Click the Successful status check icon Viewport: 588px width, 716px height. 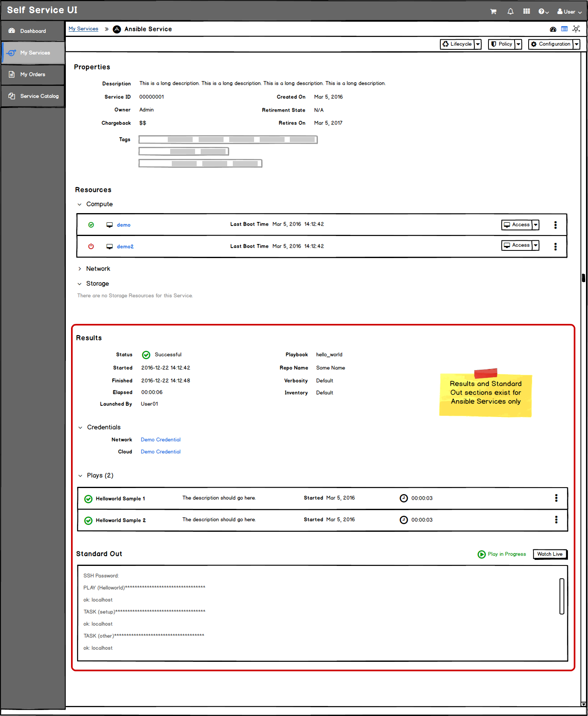tap(146, 355)
